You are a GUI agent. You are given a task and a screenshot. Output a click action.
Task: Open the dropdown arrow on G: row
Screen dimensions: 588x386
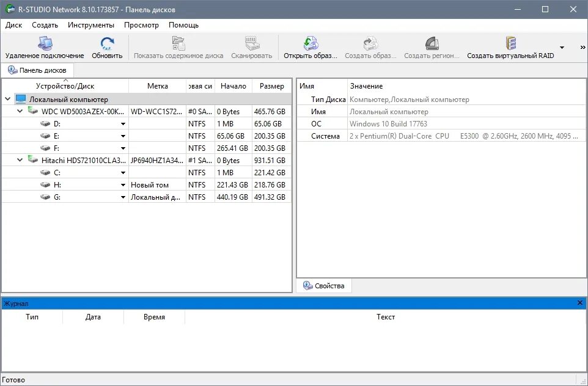pos(123,197)
